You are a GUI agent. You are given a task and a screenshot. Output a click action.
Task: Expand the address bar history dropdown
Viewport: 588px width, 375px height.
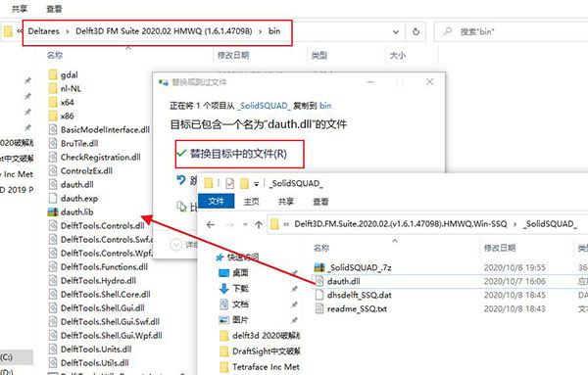pos(396,32)
